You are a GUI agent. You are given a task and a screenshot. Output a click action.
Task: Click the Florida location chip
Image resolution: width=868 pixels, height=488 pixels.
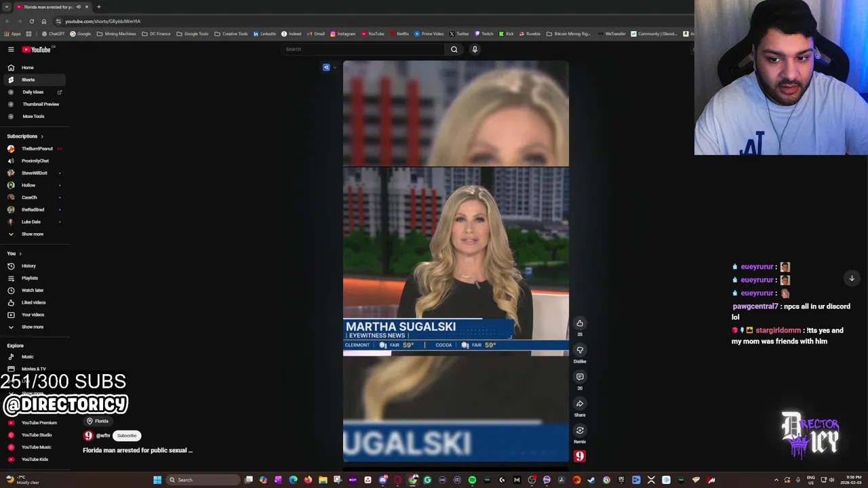point(98,421)
